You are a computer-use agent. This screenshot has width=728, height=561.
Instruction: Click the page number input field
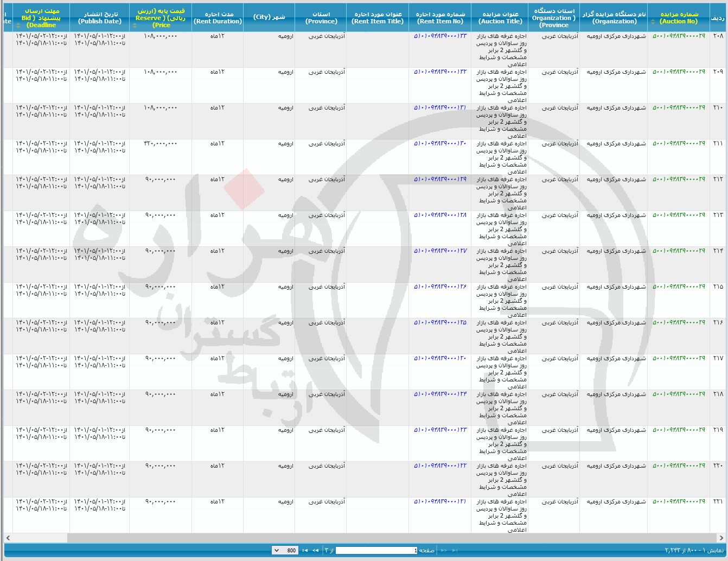[376, 550]
